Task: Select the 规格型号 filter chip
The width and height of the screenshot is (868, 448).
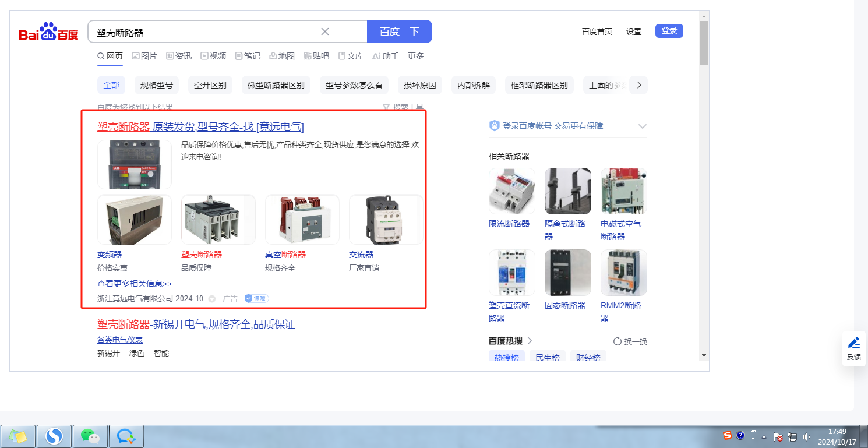Action: coord(157,85)
